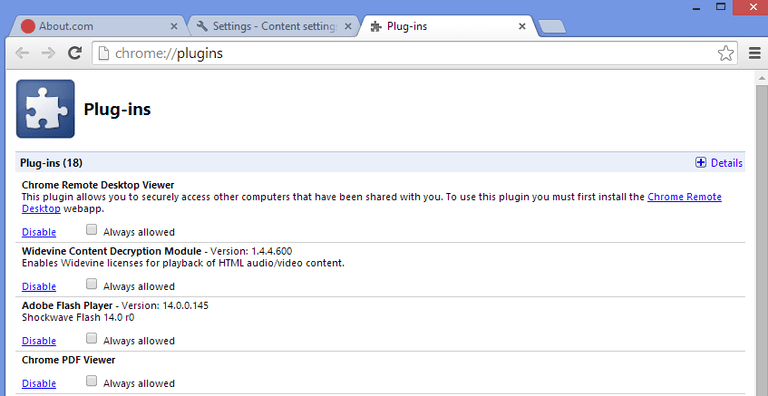This screenshot has height=396, width=768.
Task: Switch to the Settings - Content settings tab
Action: [274, 26]
